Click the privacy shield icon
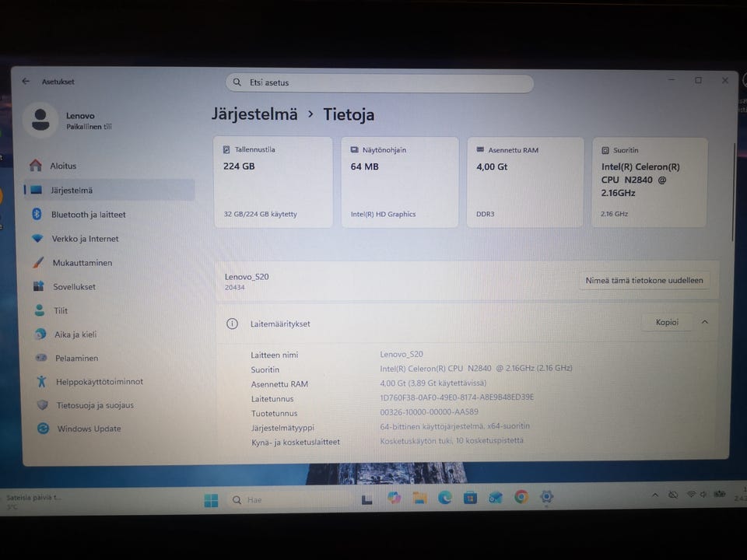This screenshot has width=747, height=560. pyautogui.click(x=42, y=404)
